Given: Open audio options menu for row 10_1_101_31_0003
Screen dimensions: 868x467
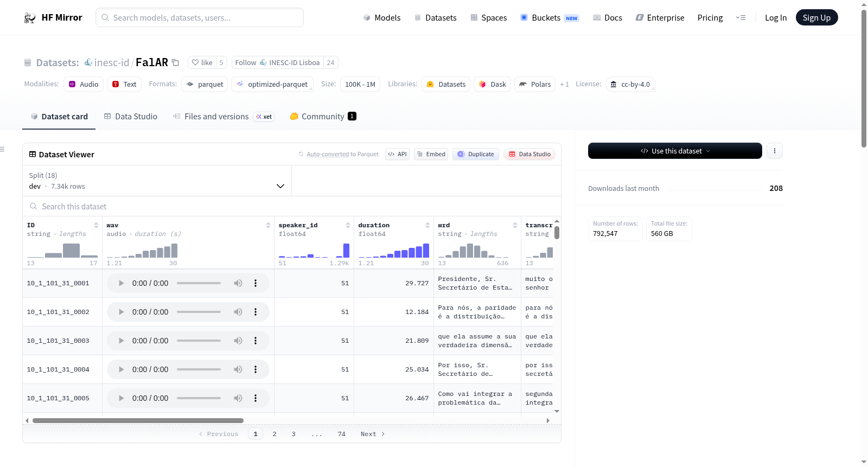Looking at the screenshot, I should tap(256, 341).
